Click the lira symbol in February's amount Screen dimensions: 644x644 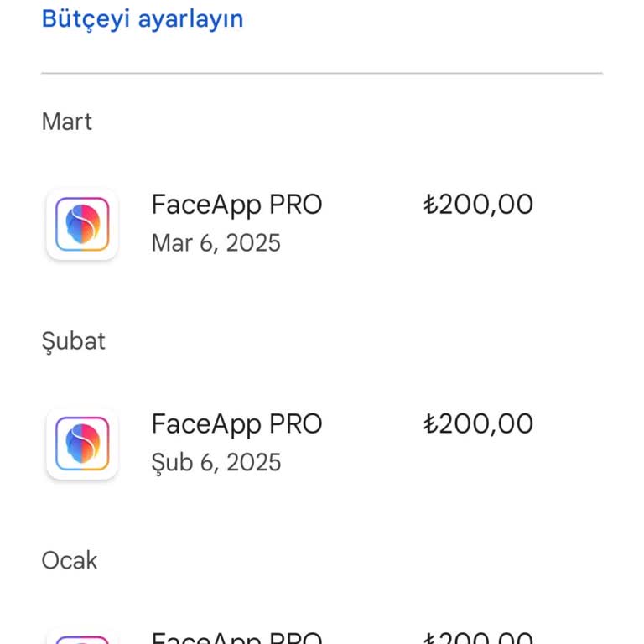click(x=431, y=423)
